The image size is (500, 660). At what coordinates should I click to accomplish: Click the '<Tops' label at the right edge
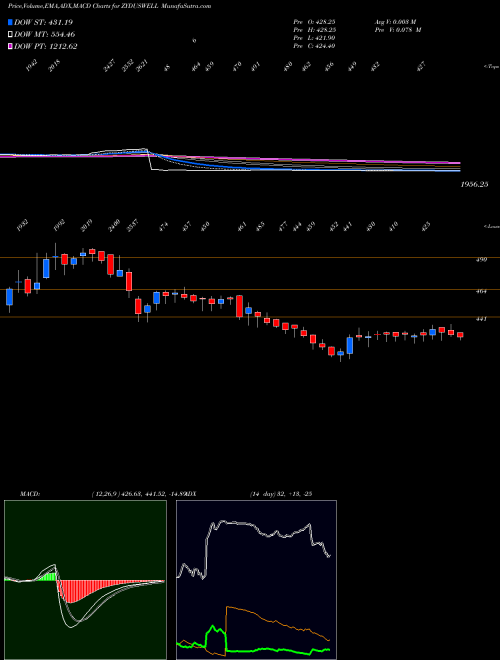coord(490,67)
